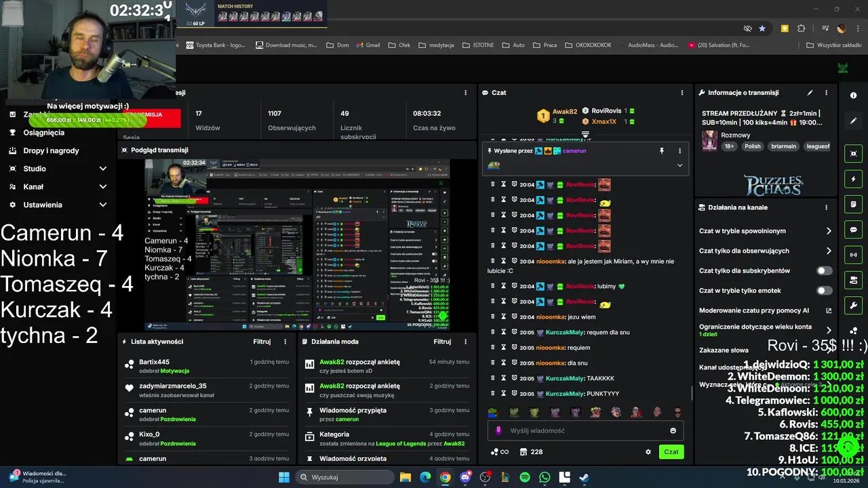
Task: Click the green-bordered camera quick action
Action: click(x=854, y=280)
